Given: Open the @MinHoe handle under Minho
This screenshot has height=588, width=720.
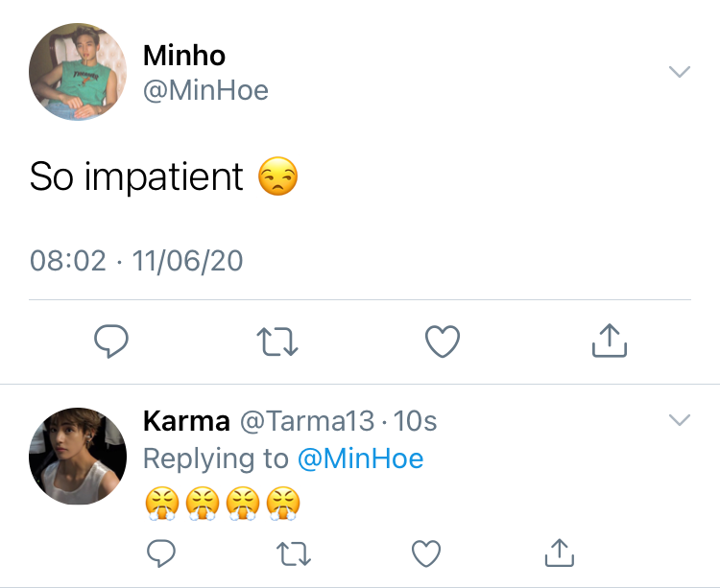Looking at the screenshot, I should click(205, 90).
